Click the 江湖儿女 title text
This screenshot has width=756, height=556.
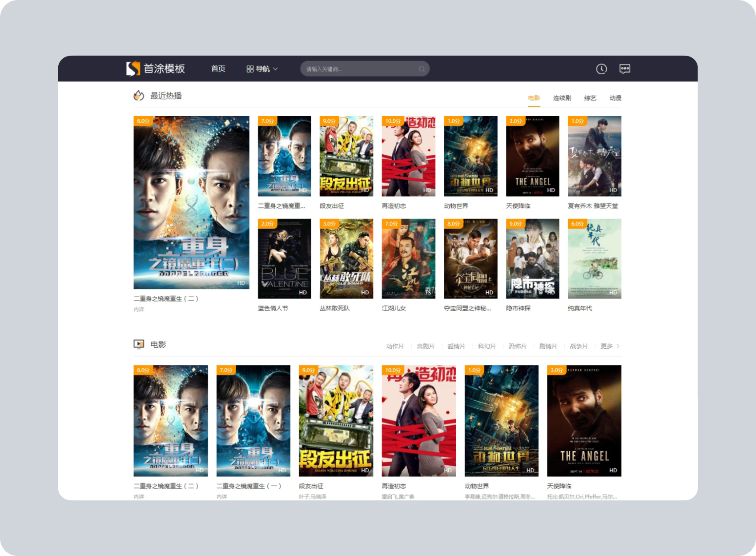394,308
